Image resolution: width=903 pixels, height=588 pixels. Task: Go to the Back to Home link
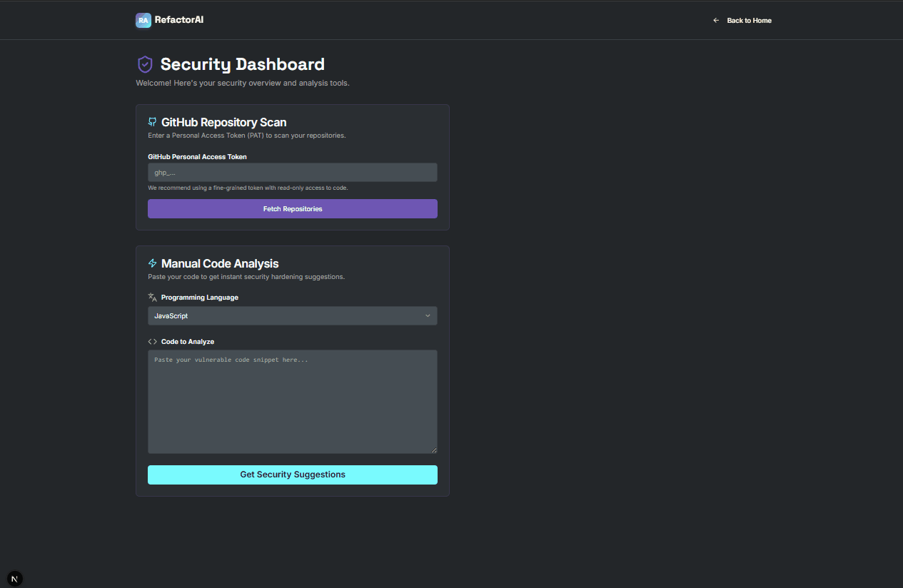pyautogui.click(x=749, y=21)
